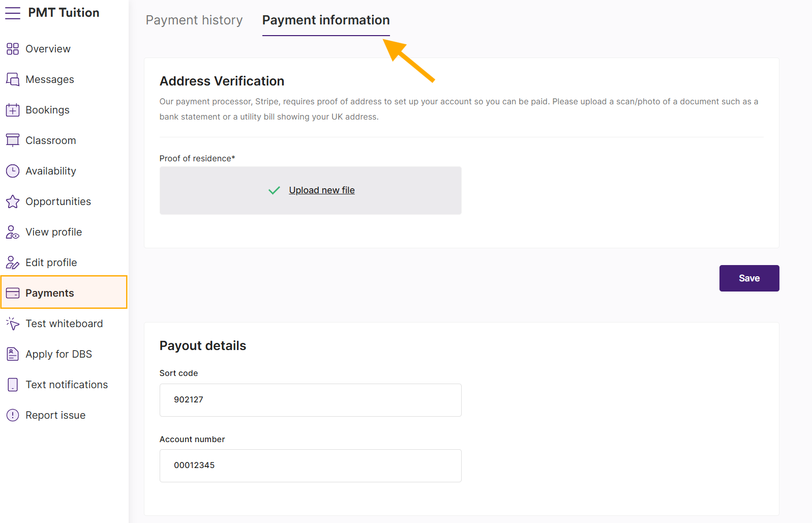Click the Test whiteboard cursor icon

click(13, 324)
